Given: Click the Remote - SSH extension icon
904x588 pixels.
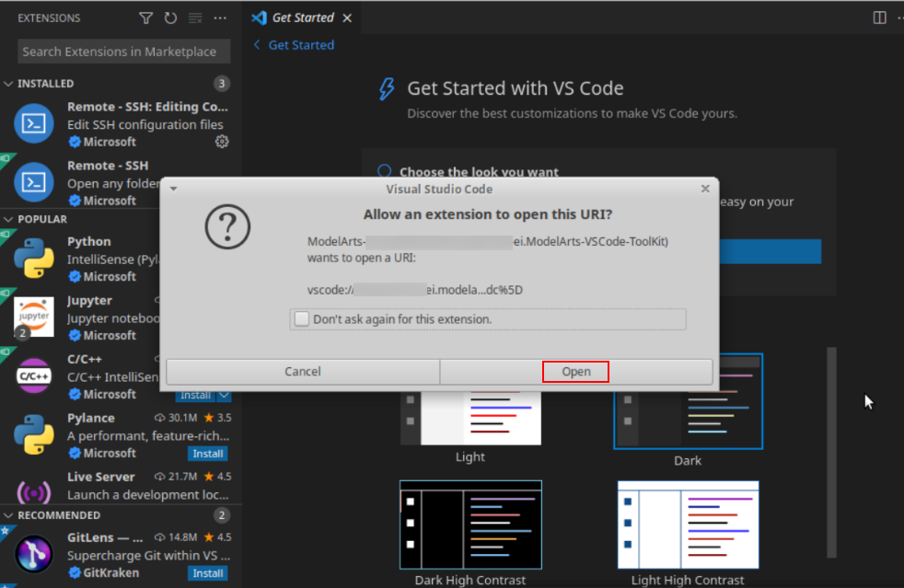Looking at the screenshot, I should click(x=34, y=182).
